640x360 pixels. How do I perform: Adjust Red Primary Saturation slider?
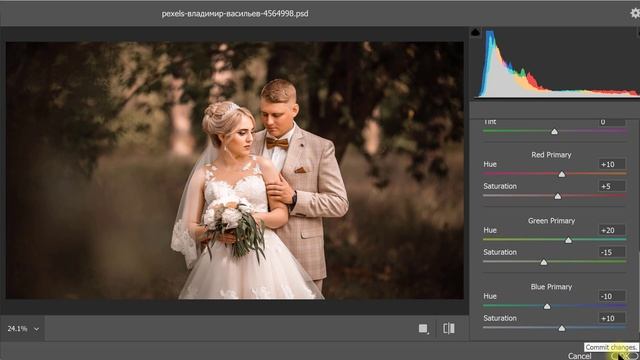pos(558,196)
